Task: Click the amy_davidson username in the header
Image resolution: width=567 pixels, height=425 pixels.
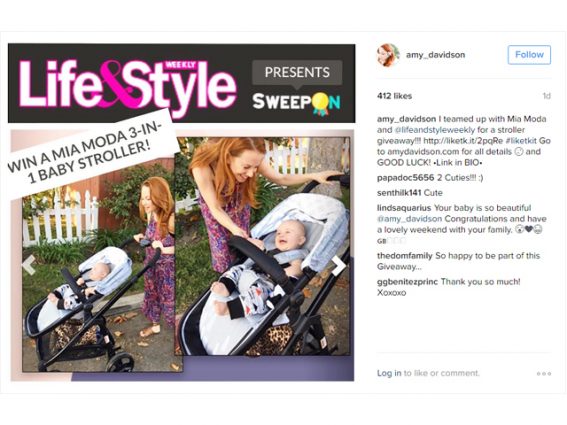Action: coord(435,55)
